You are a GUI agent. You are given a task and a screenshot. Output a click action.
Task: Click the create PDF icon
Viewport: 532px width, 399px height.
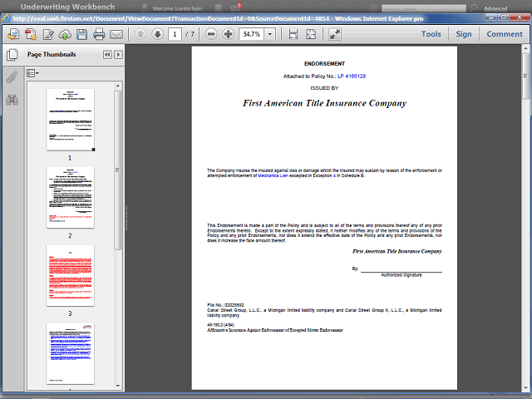pyautogui.click(x=31, y=34)
